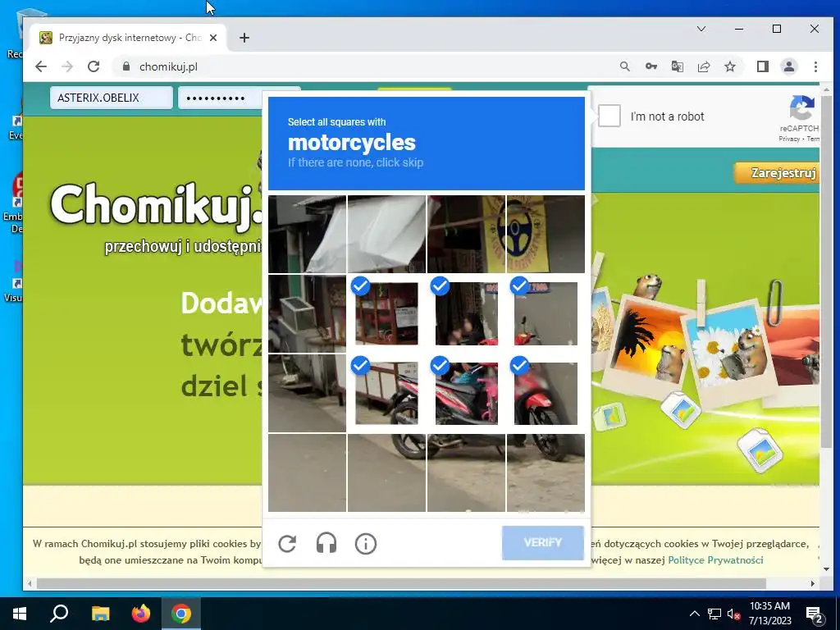Click the horizontal page scrollbar
The image size is (840, 630).
point(400,583)
